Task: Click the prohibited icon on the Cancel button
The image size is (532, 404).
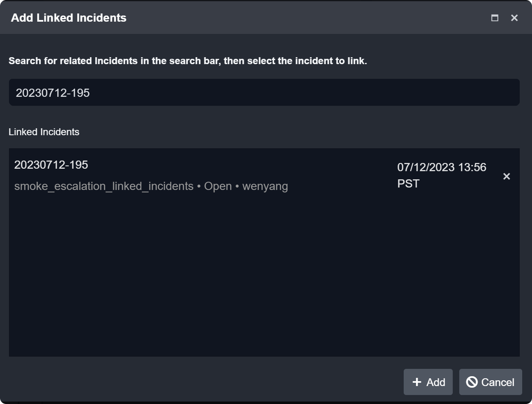Action: pyautogui.click(x=472, y=382)
